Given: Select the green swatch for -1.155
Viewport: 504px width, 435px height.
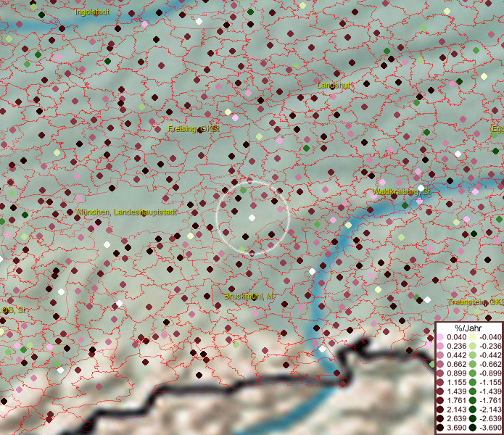Looking at the screenshot, I should click(473, 382).
